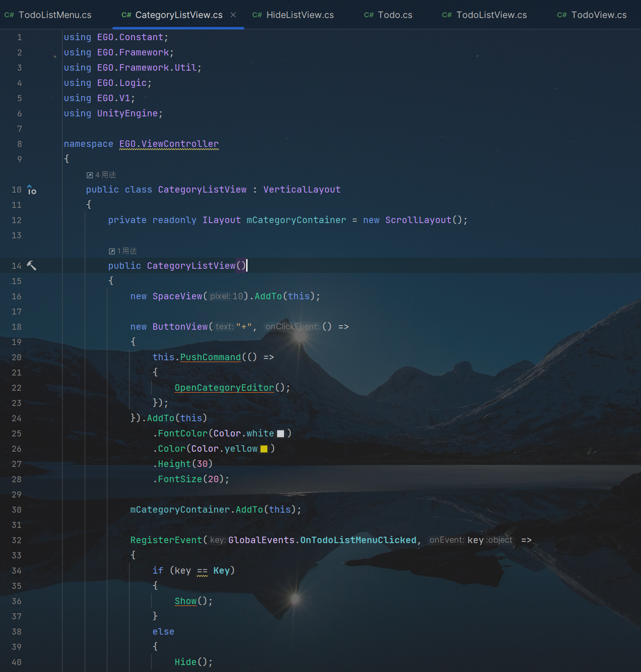Click the EGO.ViewController namespace name
Viewport: 641px width, 672px height.
[169, 144]
